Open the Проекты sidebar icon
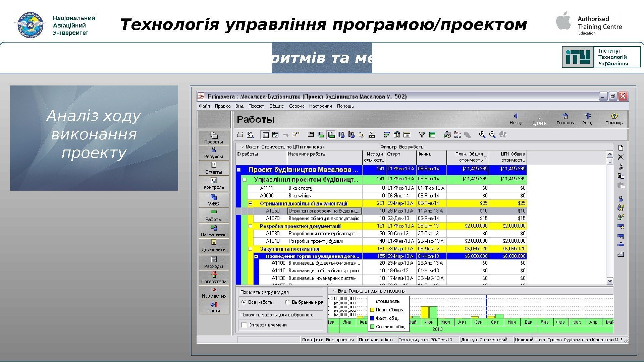 pos(214,138)
